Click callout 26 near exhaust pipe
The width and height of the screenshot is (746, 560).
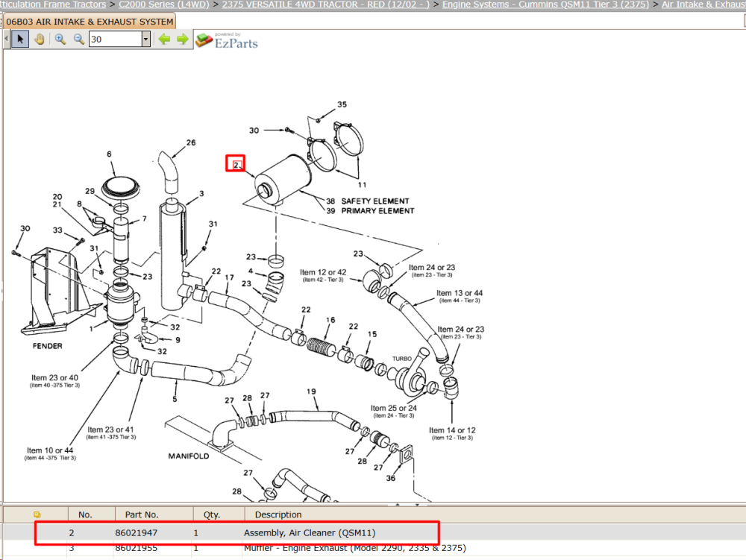point(191,142)
